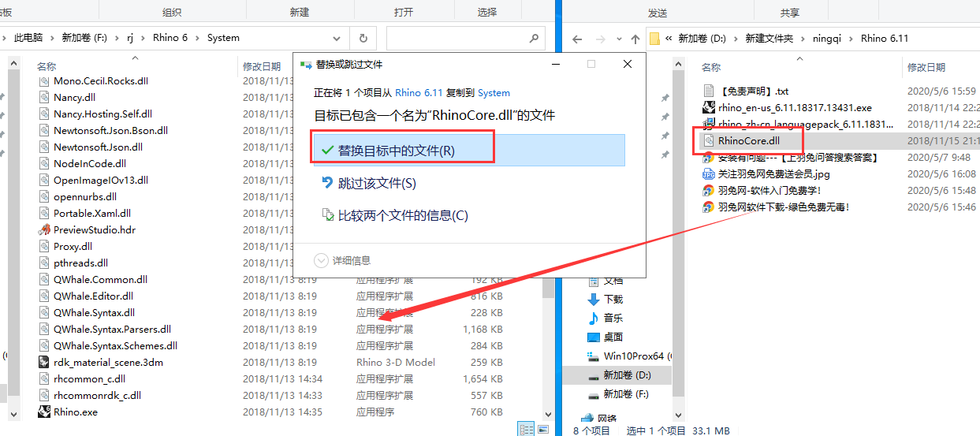This screenshot has height=436, width=980.
Task: Go up one level in right Explorer window
Action: 635,39
